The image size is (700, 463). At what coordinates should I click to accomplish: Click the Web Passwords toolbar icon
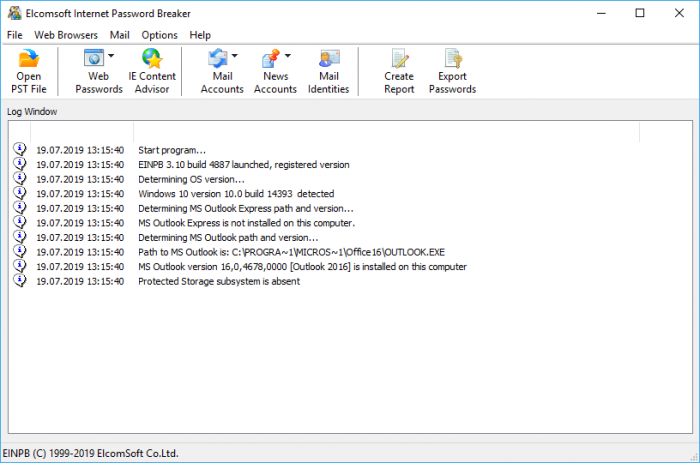94,58
